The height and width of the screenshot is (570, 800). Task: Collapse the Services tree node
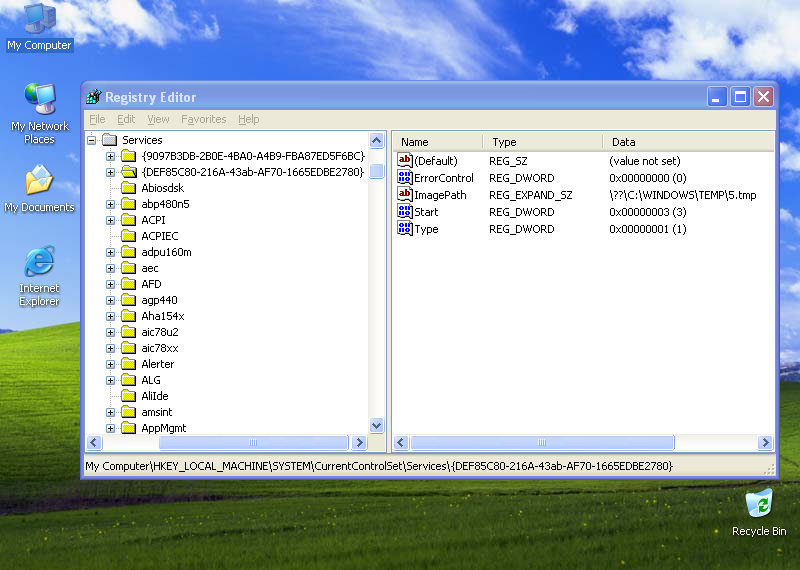[91, 140]
